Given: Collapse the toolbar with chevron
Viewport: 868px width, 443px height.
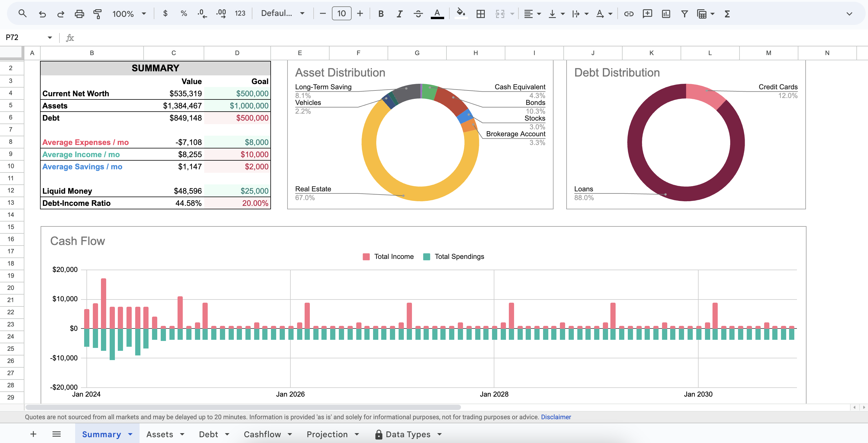Looking at the screenshot, I should [x=849, y=14].
